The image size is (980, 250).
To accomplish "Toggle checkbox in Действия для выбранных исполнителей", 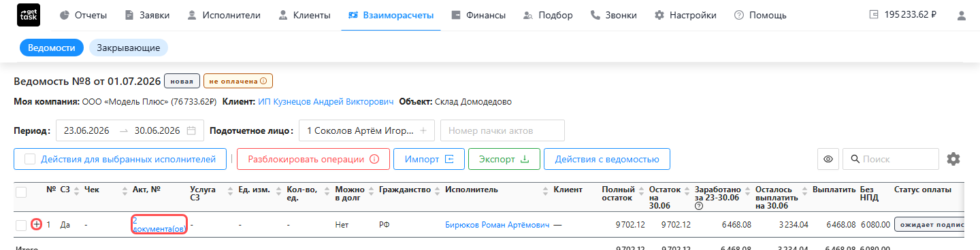I will 30,159.
